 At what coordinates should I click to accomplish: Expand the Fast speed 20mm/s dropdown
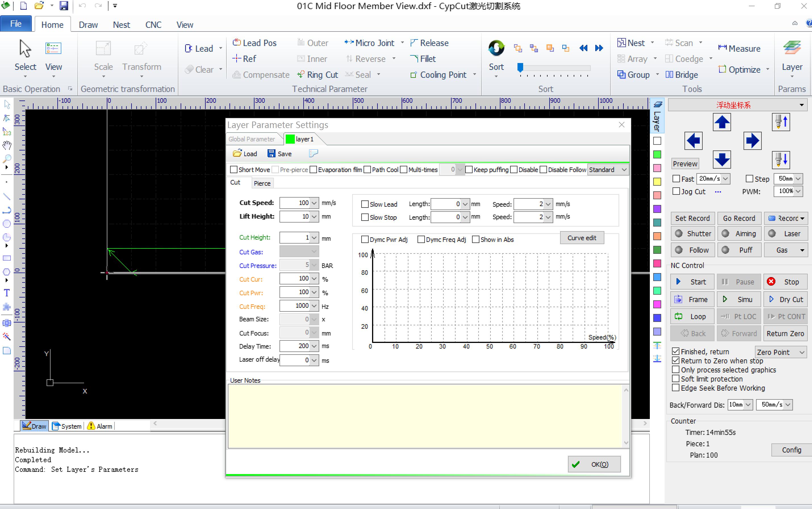(x=725, y=179)
